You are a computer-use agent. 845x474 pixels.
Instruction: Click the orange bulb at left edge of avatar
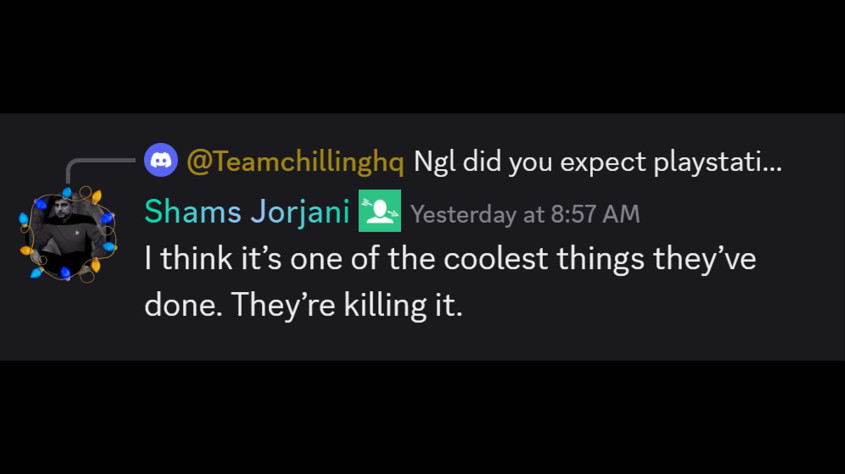[x=26, y=251]
